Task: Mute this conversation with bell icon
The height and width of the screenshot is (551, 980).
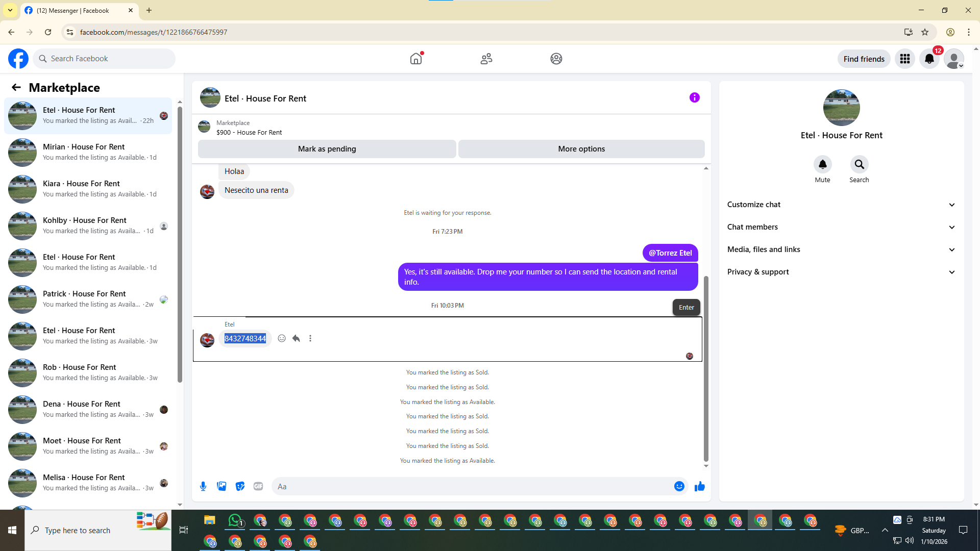Action: click(x=822, y=164)
